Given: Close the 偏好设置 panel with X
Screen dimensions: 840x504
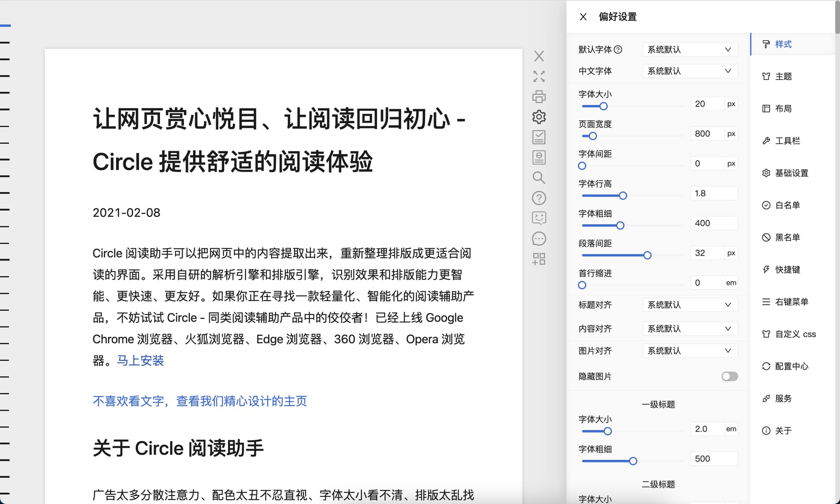Looking at the screenshot, I should pyautogui.click(x=583, y=17).
